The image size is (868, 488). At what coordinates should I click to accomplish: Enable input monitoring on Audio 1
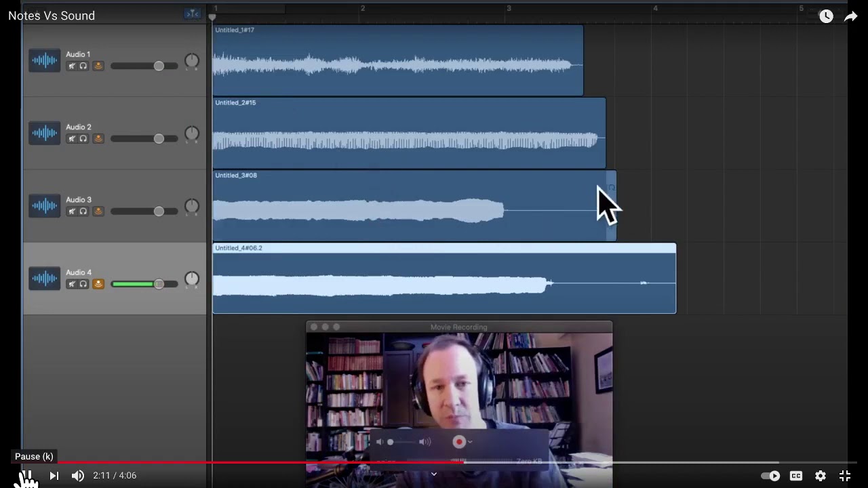pos(98,66)
